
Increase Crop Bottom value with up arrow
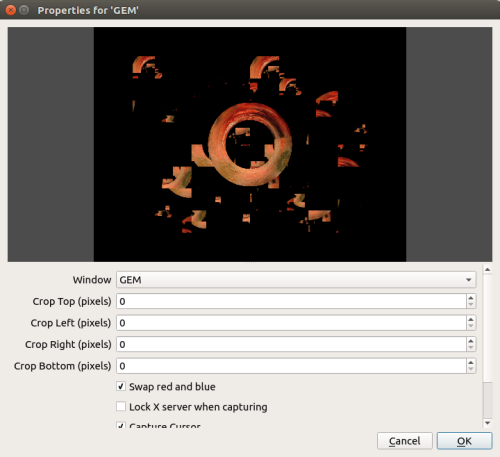coord(471,362)
